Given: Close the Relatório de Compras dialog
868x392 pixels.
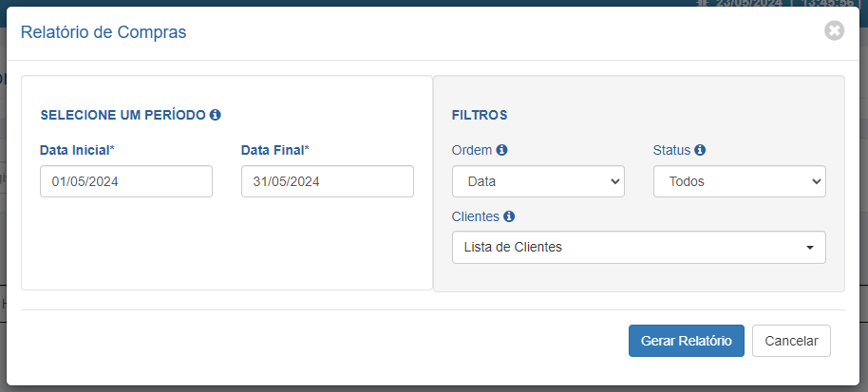Looking at the screenshot, I should [x=834, y=30].
